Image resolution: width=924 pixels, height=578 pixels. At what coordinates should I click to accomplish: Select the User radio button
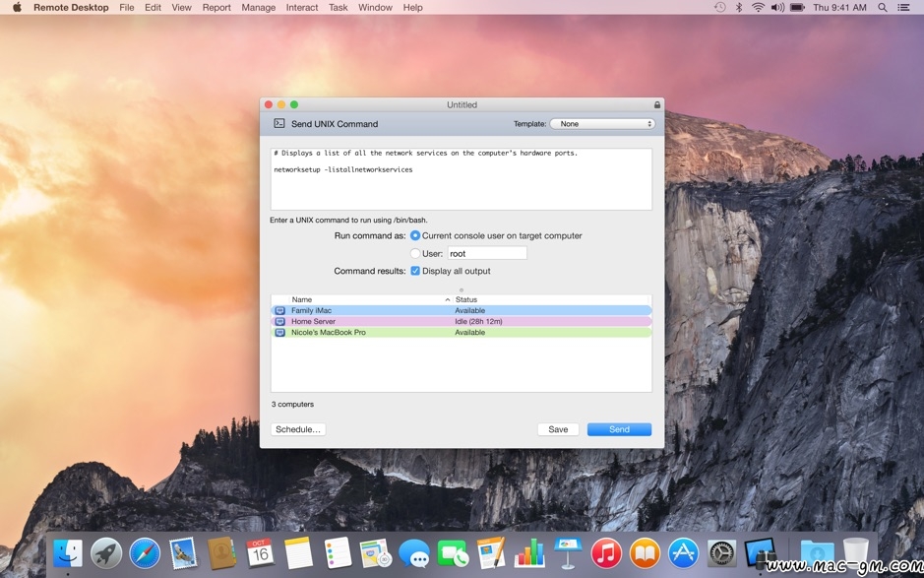[415, 254]
